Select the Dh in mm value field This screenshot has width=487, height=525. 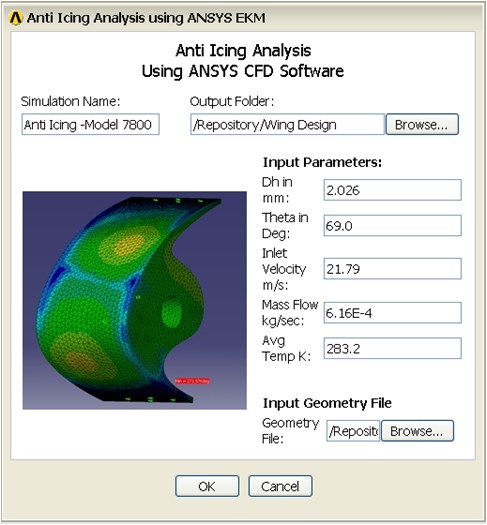[x=392, y=190]
